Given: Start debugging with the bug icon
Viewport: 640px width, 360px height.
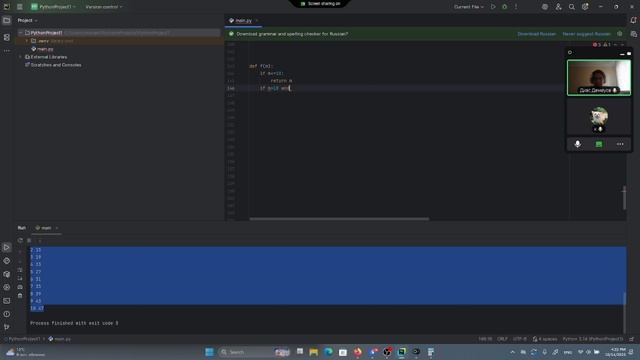Looking at the screenshot, I should click(x=504, y=7).
